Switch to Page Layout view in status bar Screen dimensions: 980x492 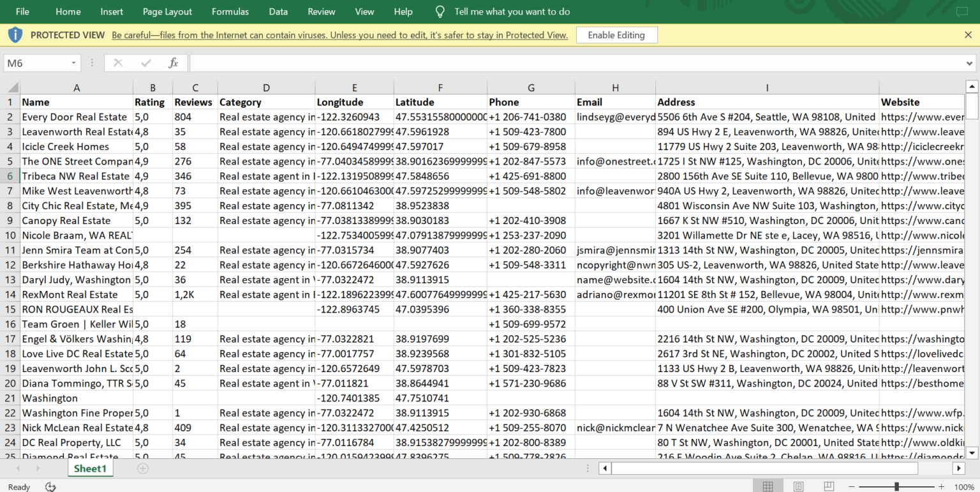(798, 486)
